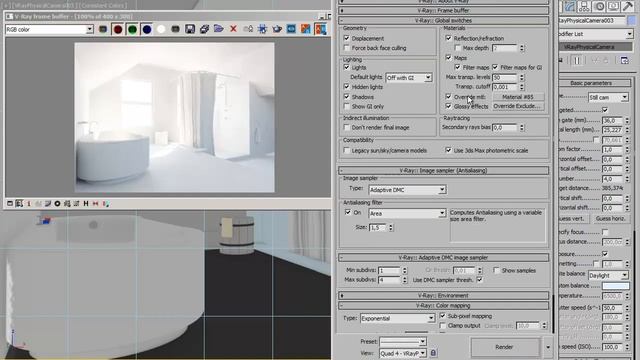This screenshot has height=360, width=640.
Task: Click the Guess vert. button
Action: tap(574, 218)
